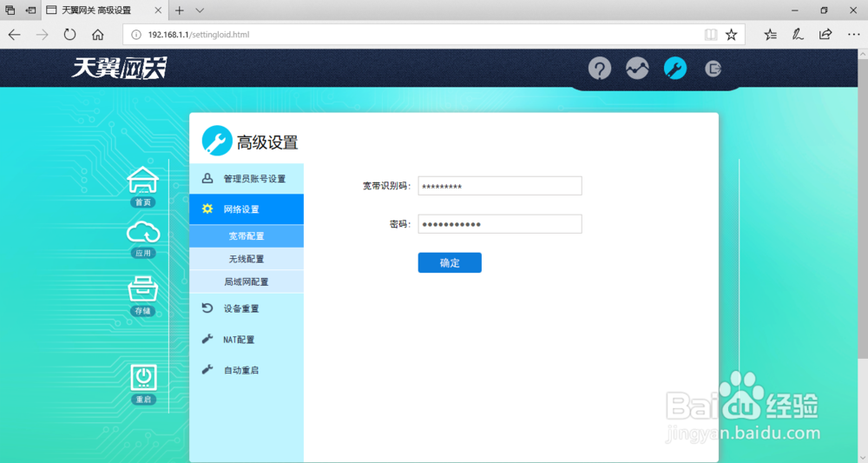The image size is (868, 463).
Task: Open 无线配置 submenu item
Action: click(x=247, y=259)
